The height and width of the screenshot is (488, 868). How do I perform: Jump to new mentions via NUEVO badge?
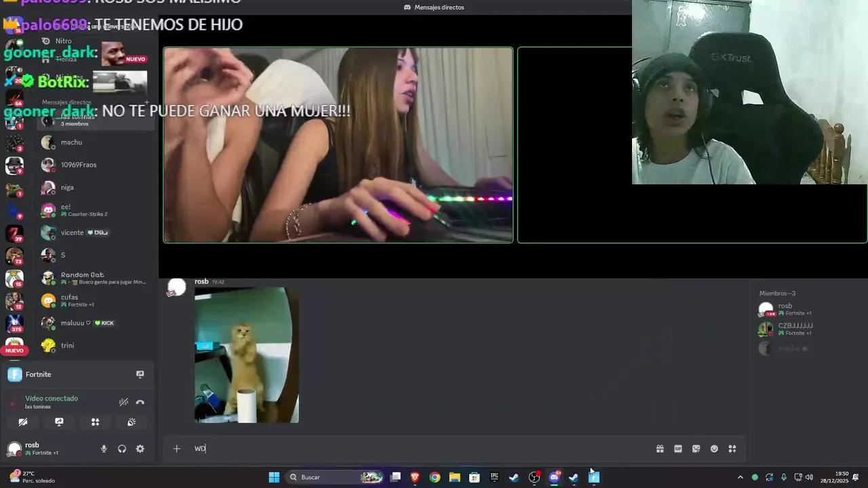14,350
